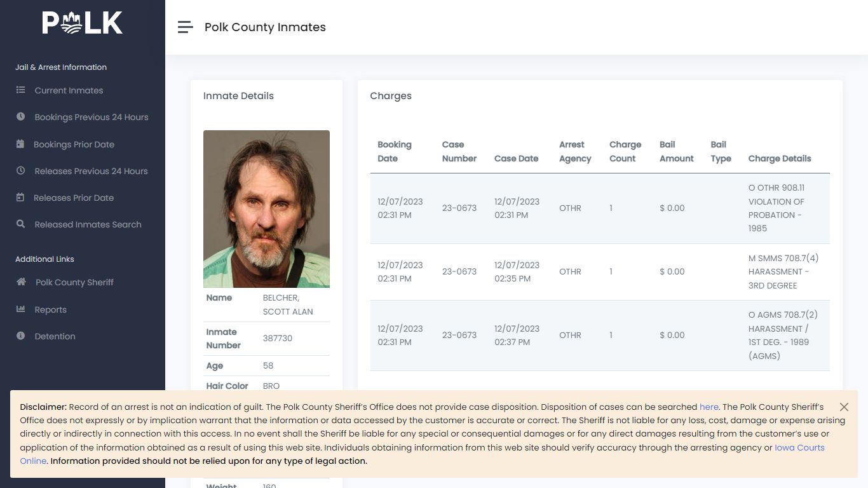Viewport: 868px width, 488px height.
Task: Open the Reports link
Action: 50,309
